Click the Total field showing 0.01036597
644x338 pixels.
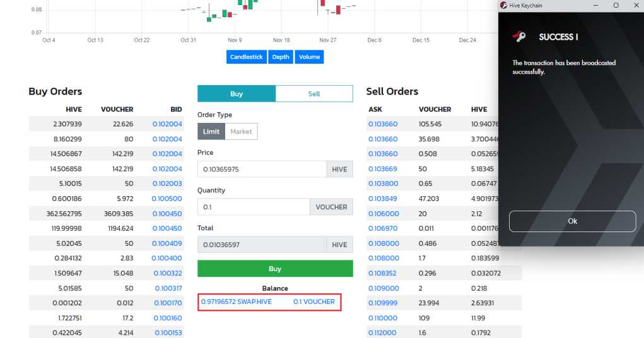click(262, 245)
